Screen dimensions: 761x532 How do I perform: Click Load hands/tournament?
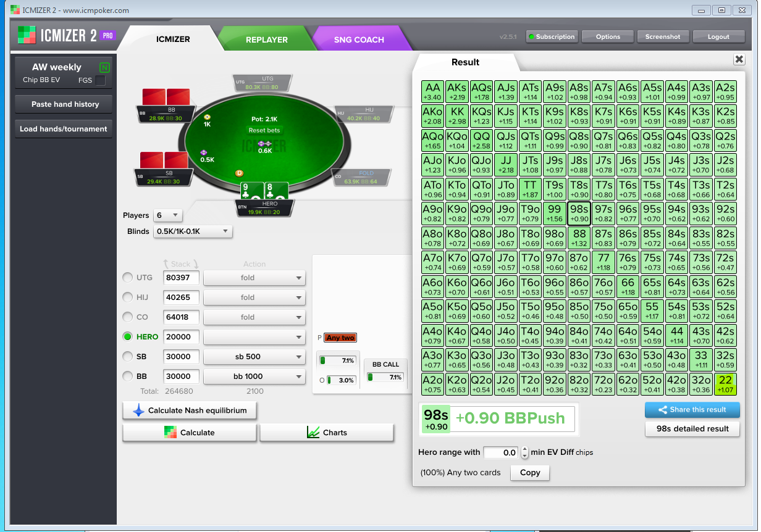point(64,129)
